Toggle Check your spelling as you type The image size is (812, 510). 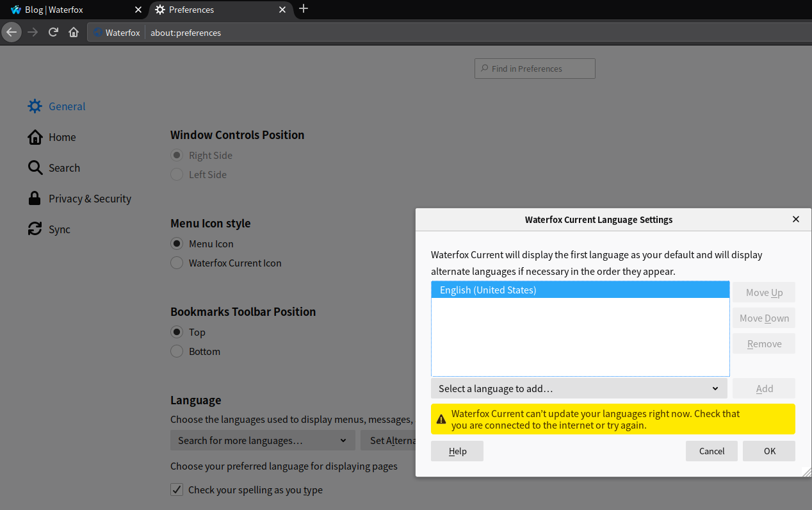[177, 490]
